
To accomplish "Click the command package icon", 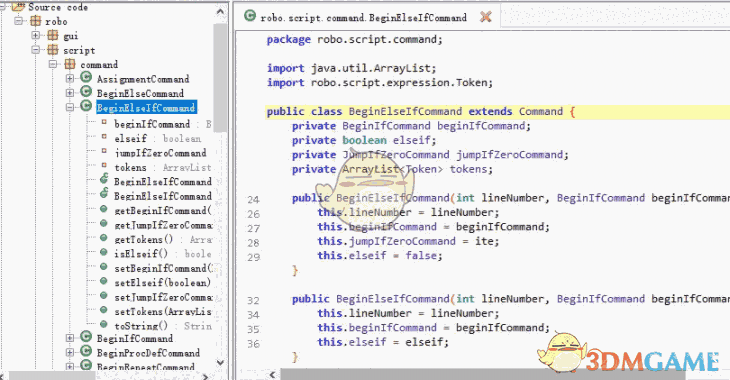I will pos(70,64).
